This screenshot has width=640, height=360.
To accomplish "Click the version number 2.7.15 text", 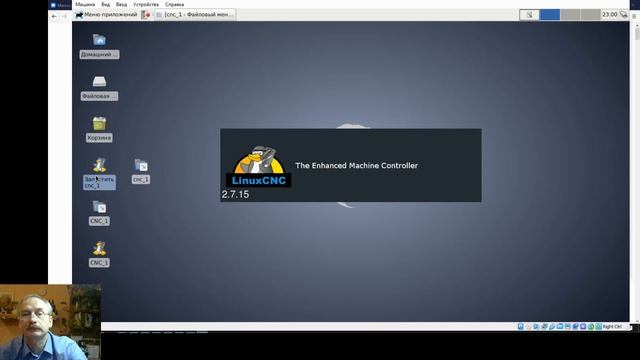I will [235, 194].
